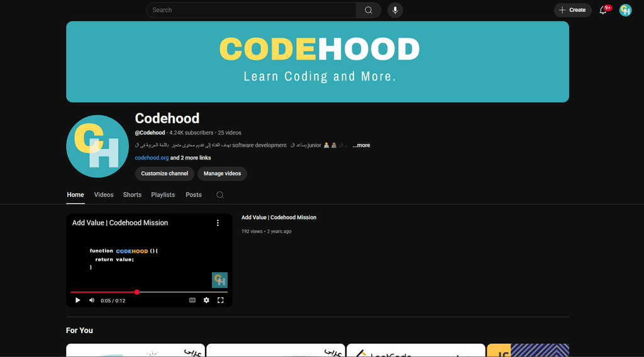Click Manage videos button
The height and width of the screenshot is (357, 644).
[x=222, y=174]
